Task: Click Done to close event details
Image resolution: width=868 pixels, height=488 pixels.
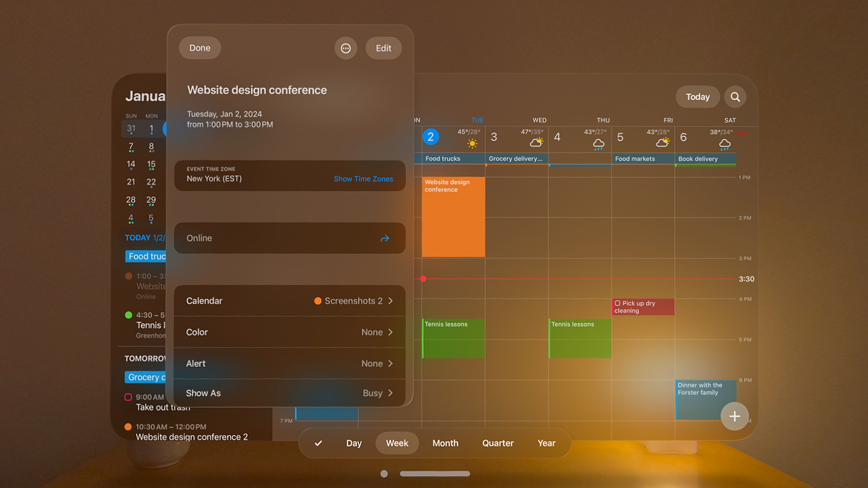Action: pyautogui.click(x=200, y=48)
